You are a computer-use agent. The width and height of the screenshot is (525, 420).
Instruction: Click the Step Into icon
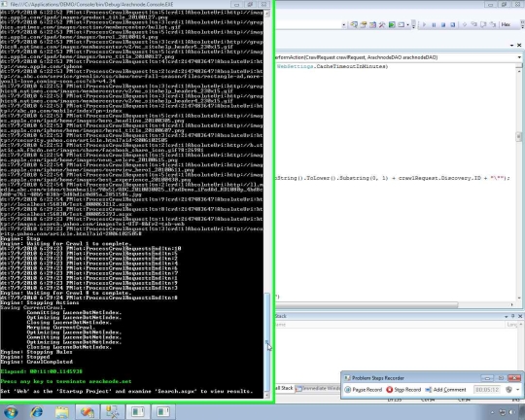473,24
